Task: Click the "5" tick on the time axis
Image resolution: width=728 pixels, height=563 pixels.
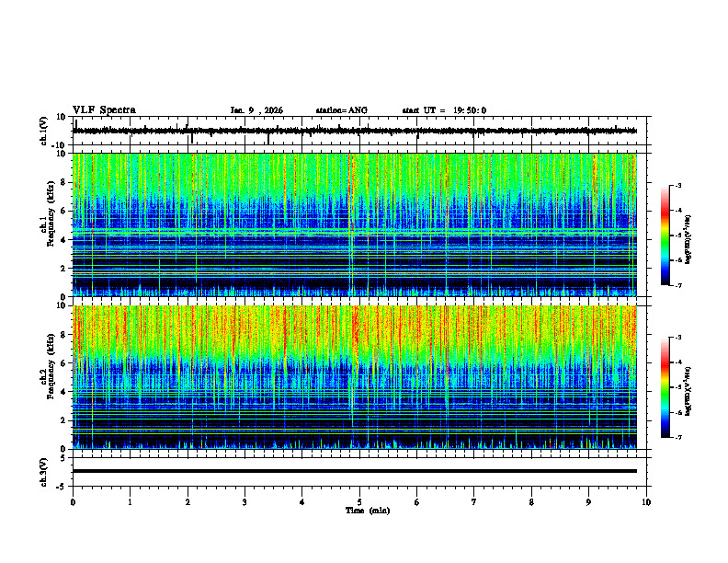Action: click(359, 502)
